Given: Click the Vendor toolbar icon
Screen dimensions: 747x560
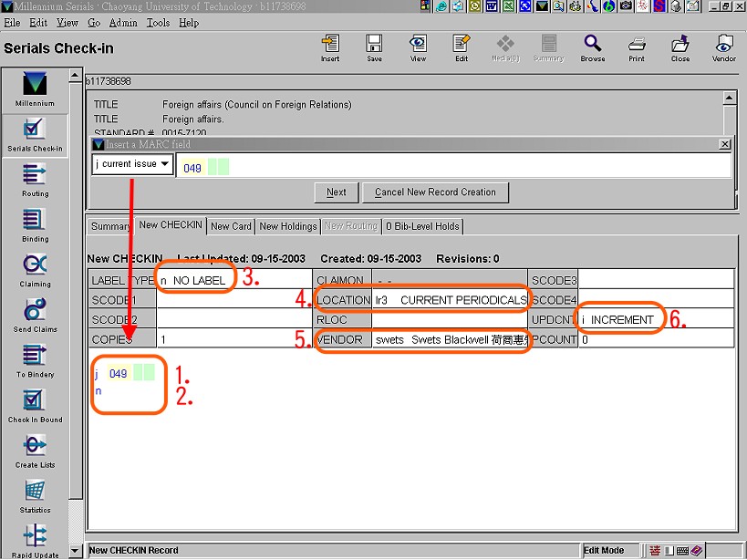Looking at the screenshot, I should tap(724, 47).
